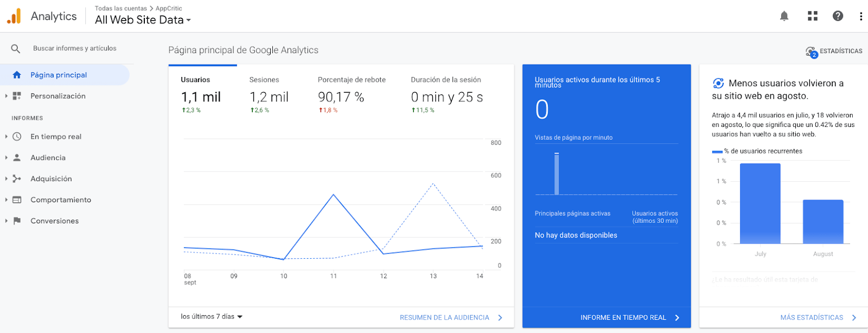The height and width of the screenshot is (333, 868).
Task: Click the 'Vistas de página por minuto' label
Action: [x=573, y=138]
